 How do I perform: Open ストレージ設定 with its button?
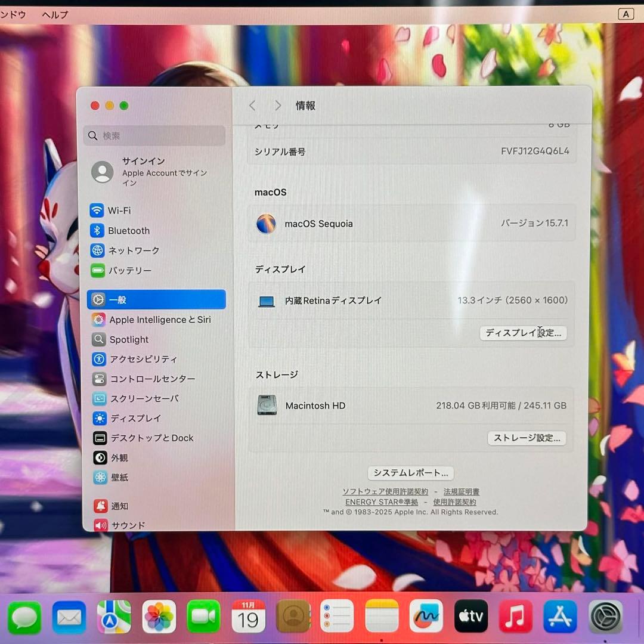pos(527,438)
